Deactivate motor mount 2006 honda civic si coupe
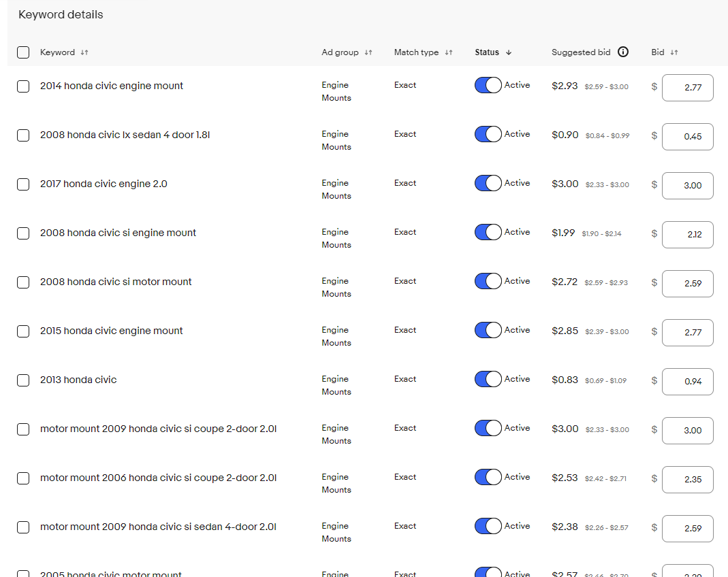Viewport: 728px width, 577px height. click(488, 477)
